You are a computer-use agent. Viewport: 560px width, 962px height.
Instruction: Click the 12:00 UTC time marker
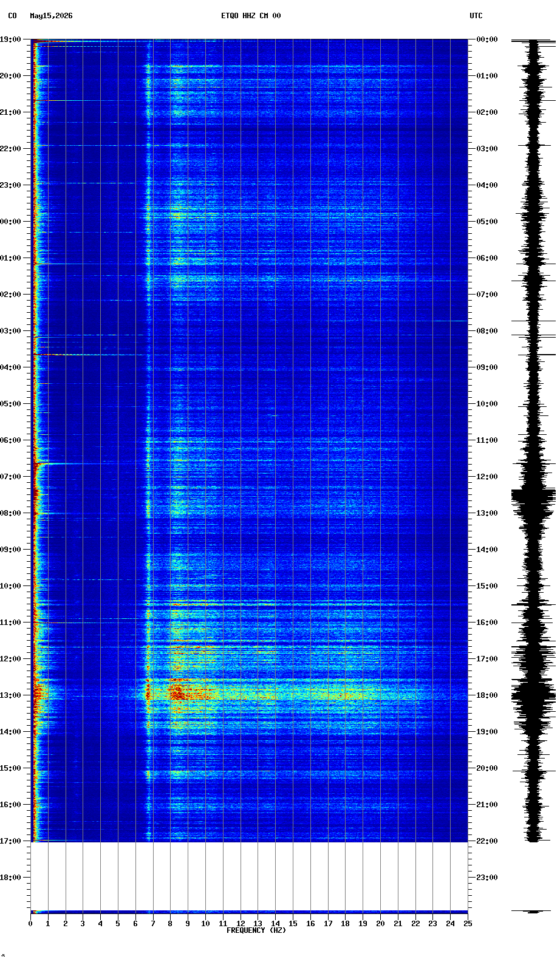487,477
